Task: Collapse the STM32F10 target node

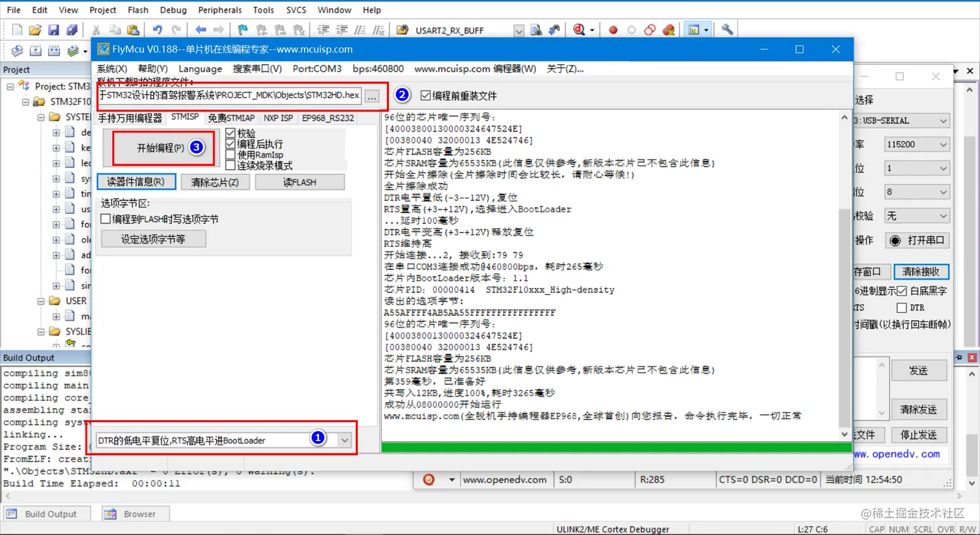Action: point(25,102)
